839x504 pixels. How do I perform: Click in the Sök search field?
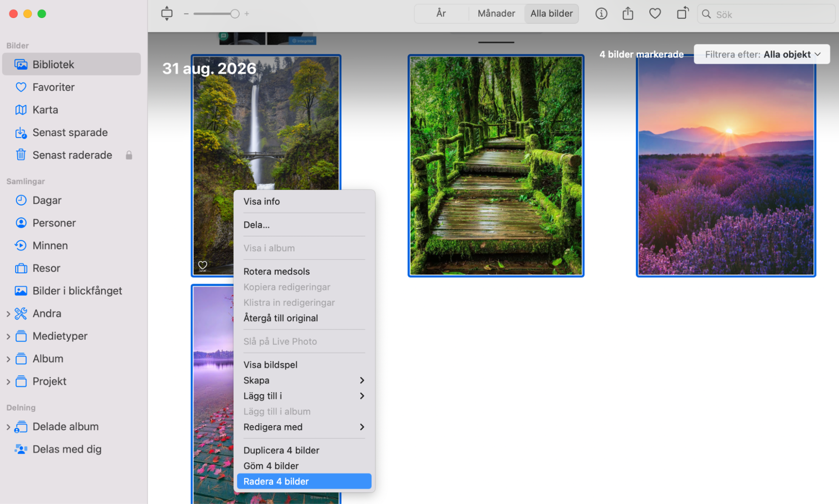766,14
